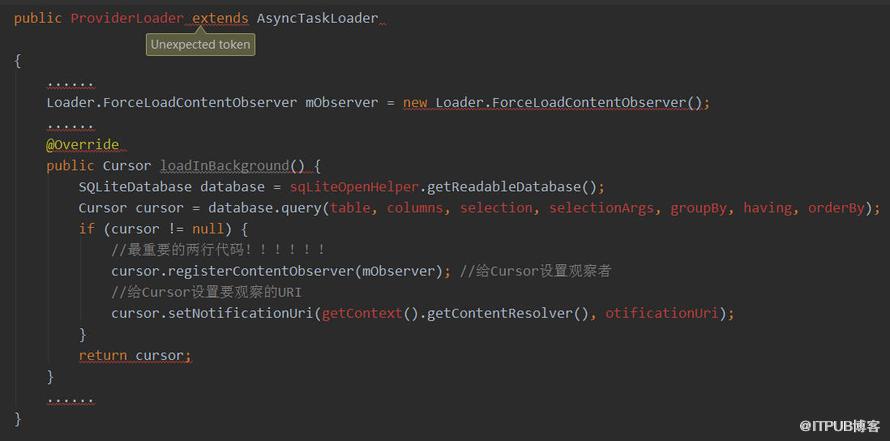
Task: Click AsyncTaskLoader in the class declaration
Action: (317, 18)
